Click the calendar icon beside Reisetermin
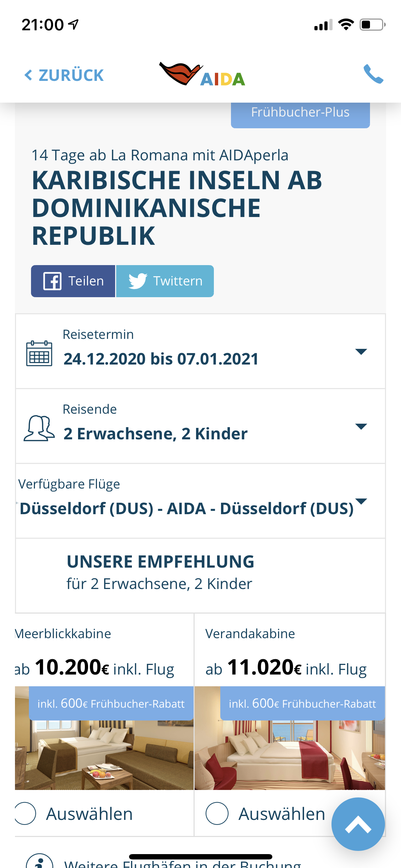The height and width of the screenshot is (868, 401). 39,353
